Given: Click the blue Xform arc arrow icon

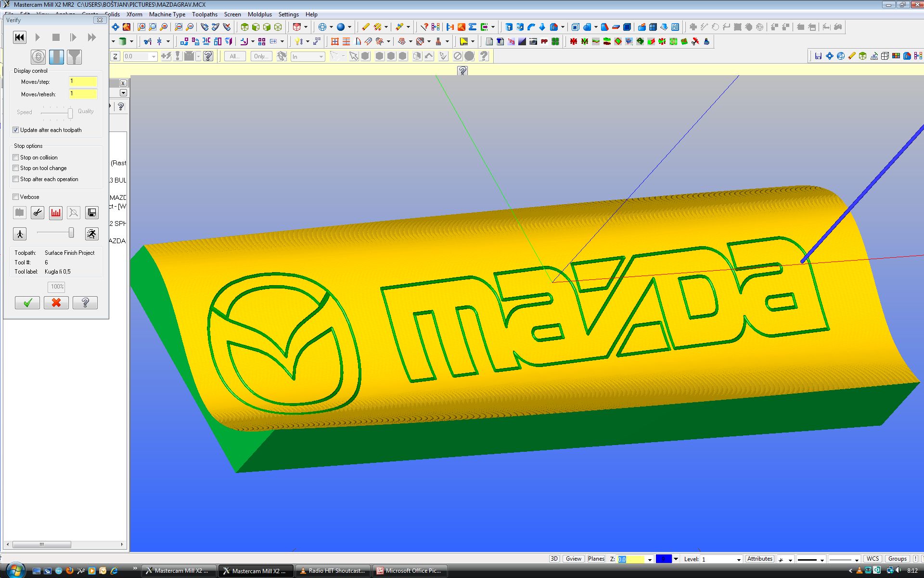Looking at the screenshot, I should [x=531, y=27].
